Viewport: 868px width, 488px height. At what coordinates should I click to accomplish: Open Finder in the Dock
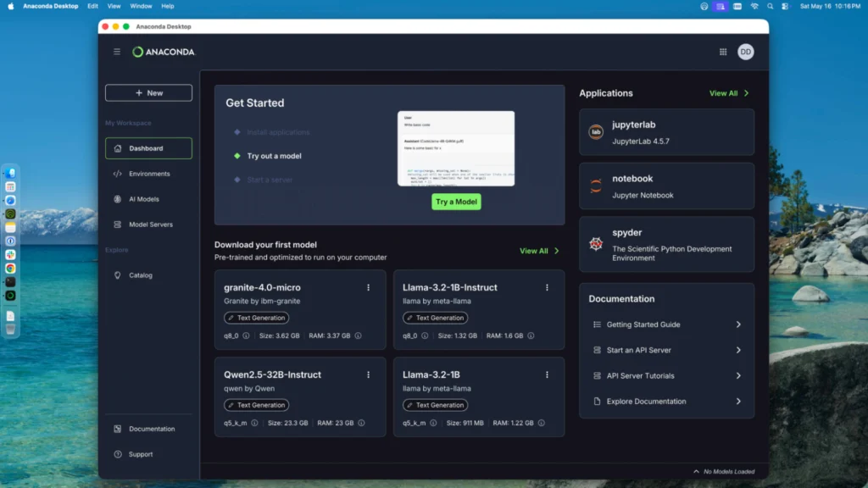[x=10, y=173]
